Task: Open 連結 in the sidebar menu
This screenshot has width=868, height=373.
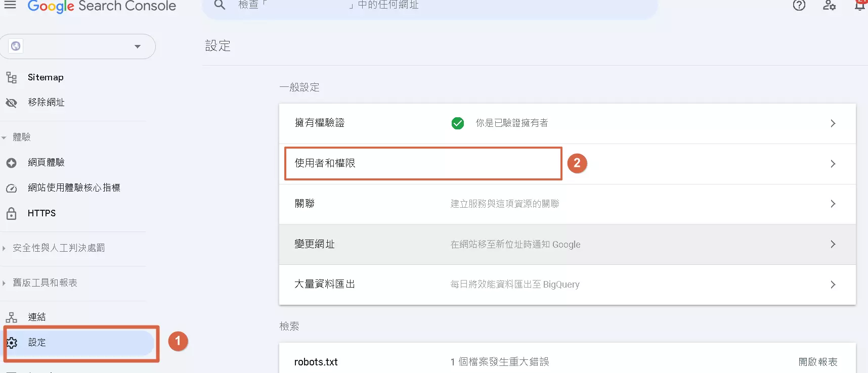Action: click(x=37, y=317)
